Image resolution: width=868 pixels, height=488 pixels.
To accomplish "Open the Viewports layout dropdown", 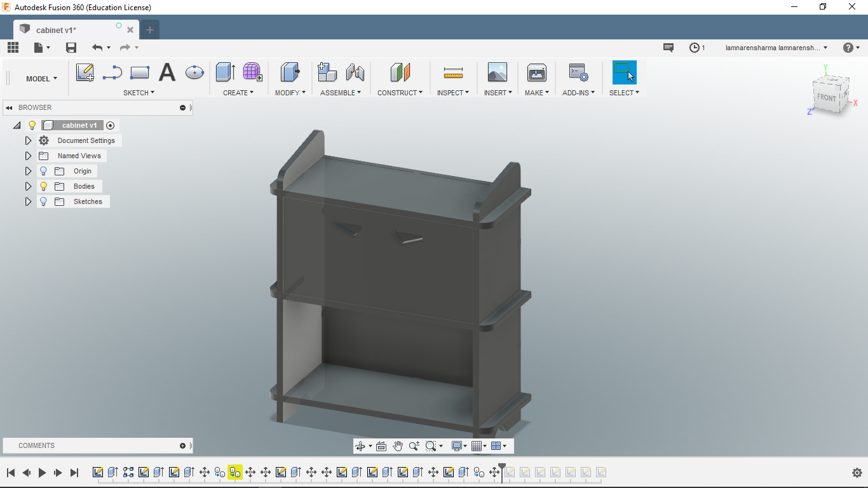I will tap(499, 446).
